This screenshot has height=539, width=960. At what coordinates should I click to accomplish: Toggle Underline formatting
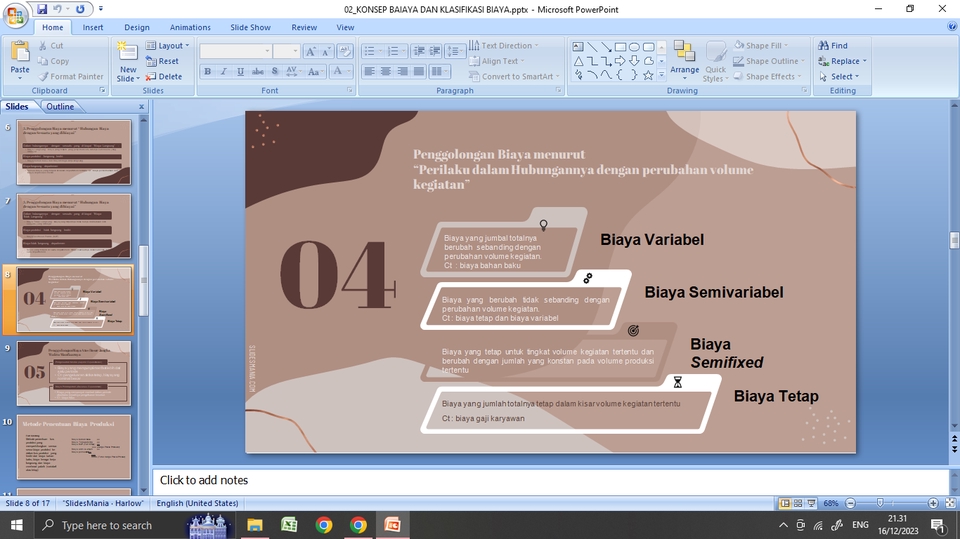point(241,72)
